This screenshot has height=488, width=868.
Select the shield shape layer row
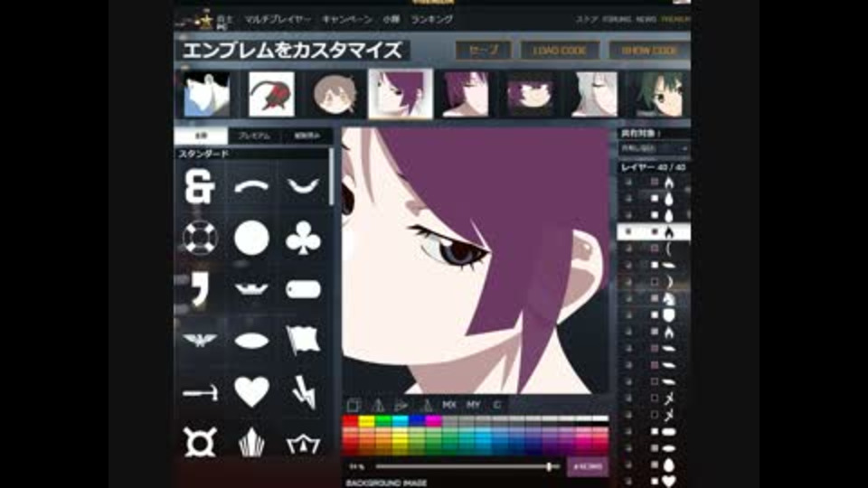pos(654,314)
